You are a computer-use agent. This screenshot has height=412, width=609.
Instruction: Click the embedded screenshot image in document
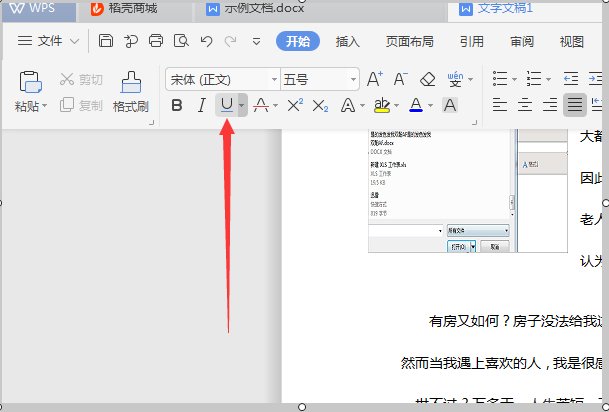tap(468, 191)
